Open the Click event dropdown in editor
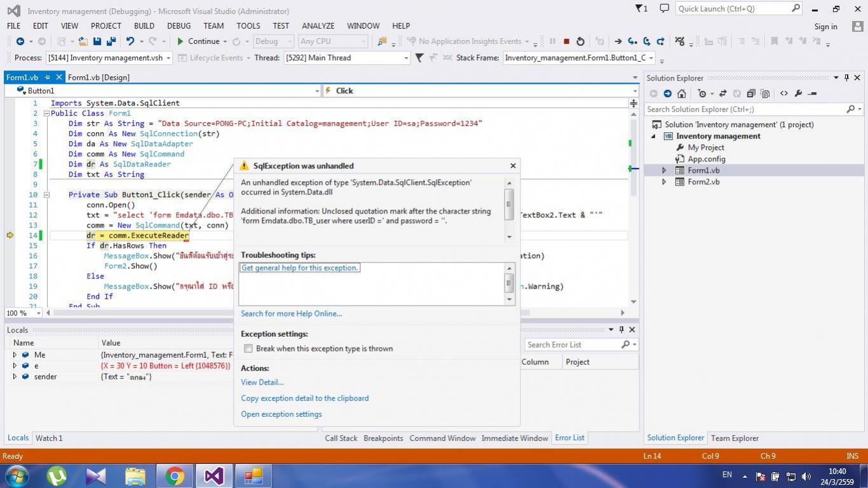 tap(481, 91)
